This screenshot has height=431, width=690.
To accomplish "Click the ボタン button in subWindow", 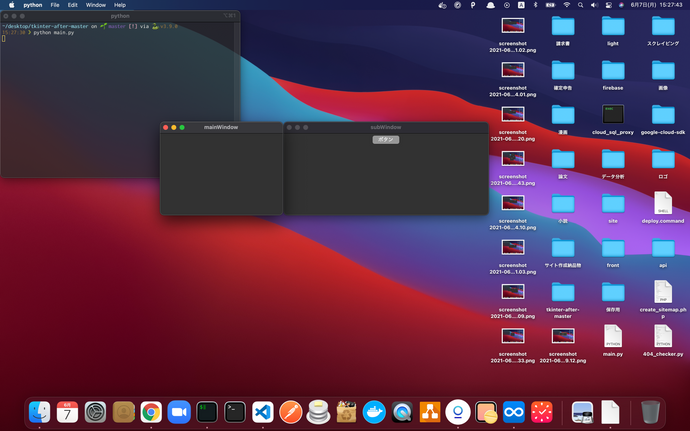I will click(x=385, y=140).
